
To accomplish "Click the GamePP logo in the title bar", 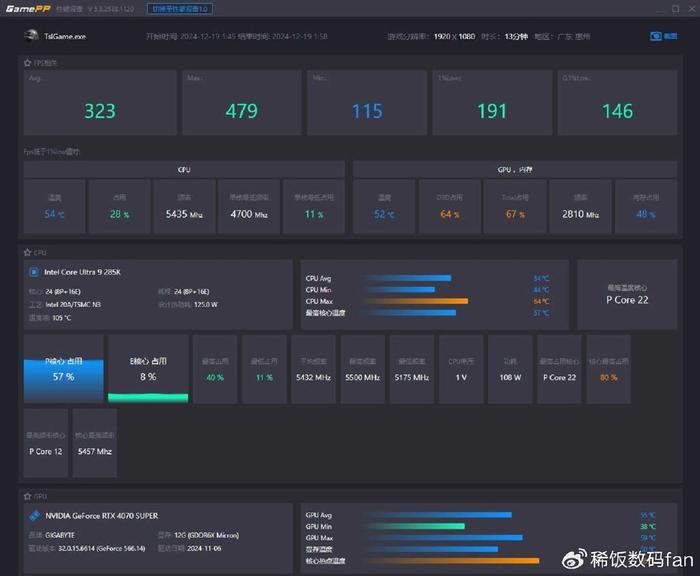I will (x=28, y=8).
